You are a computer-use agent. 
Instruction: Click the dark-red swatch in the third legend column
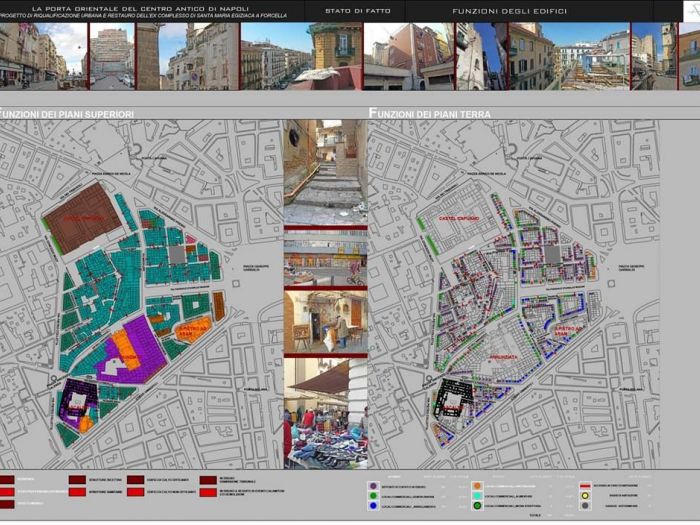[135, 480]
